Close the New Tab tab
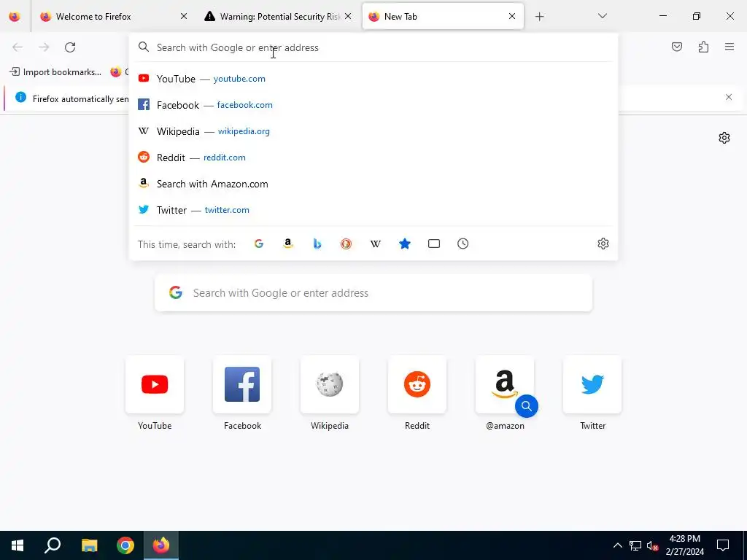 coord(512,16)
